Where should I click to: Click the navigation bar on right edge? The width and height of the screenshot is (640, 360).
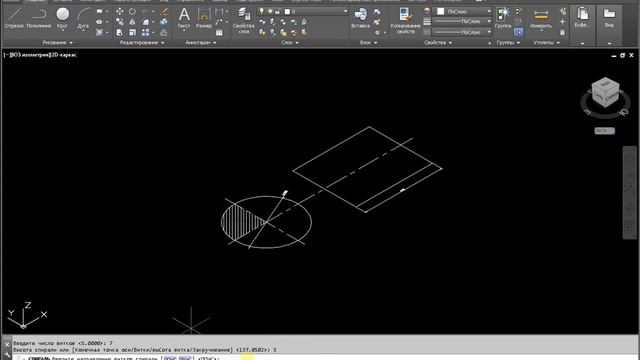tap(629, 193)
